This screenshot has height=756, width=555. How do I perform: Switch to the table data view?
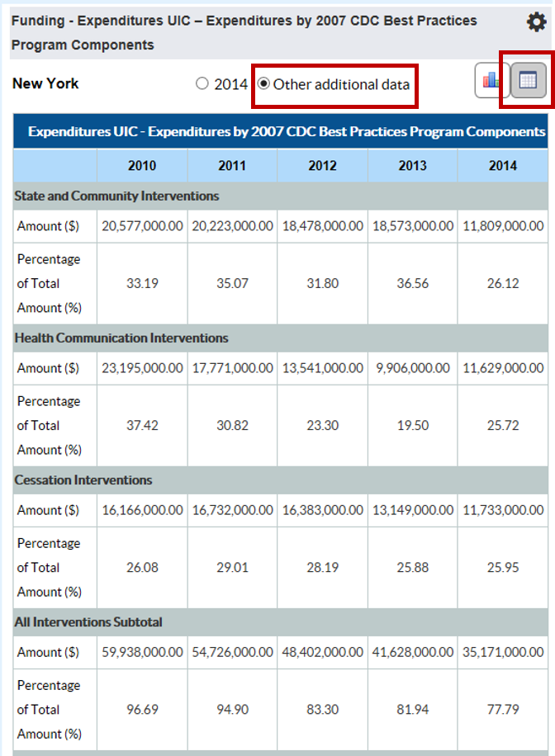click(x=528, y=83)
